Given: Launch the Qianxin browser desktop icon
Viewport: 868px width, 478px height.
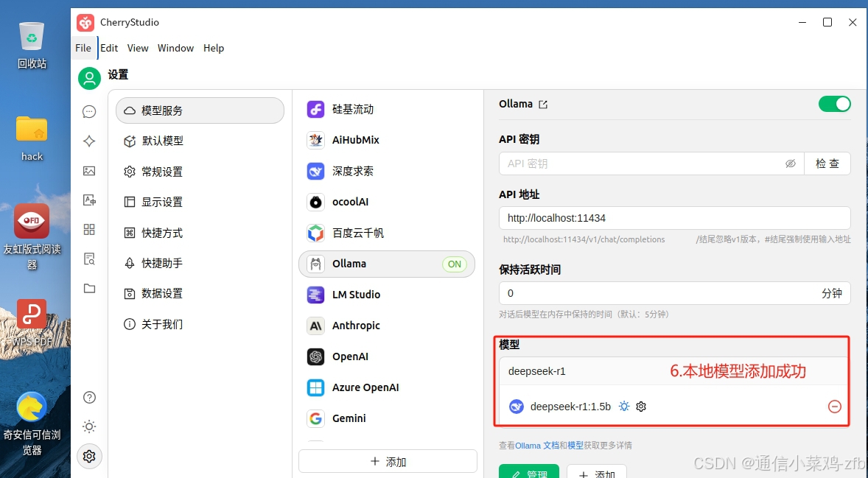Looking at the screenshot, I should (x=32, y=423).
